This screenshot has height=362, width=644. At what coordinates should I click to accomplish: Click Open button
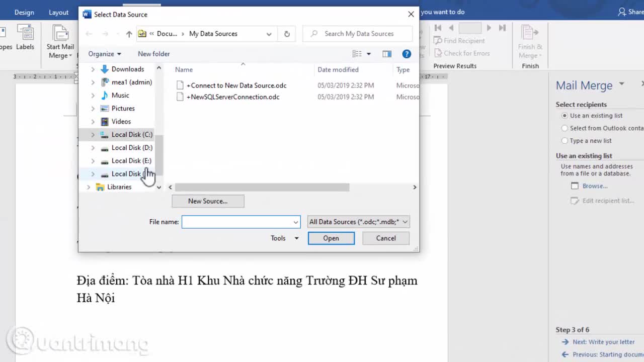tap(331, 238)
